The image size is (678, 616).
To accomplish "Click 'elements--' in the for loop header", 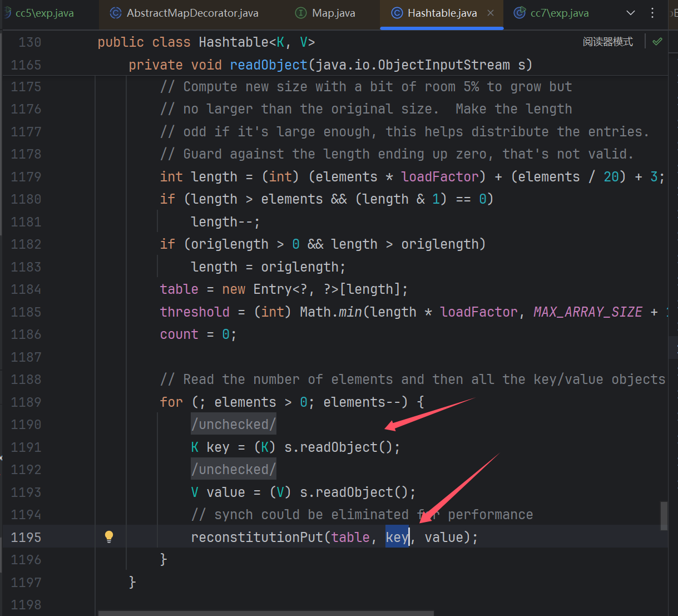I will pos(362,402).
